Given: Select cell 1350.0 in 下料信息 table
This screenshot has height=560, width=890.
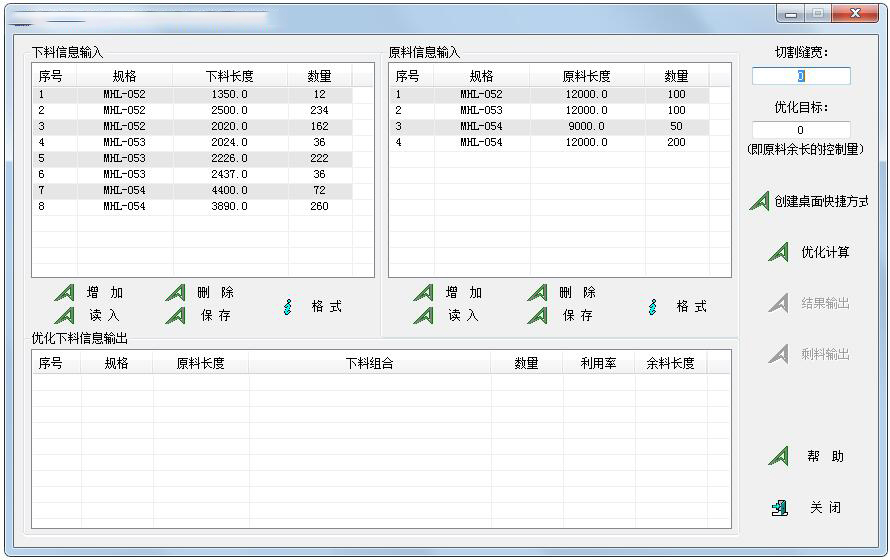Looking at the screenshot, I should (x=229, y=94).
